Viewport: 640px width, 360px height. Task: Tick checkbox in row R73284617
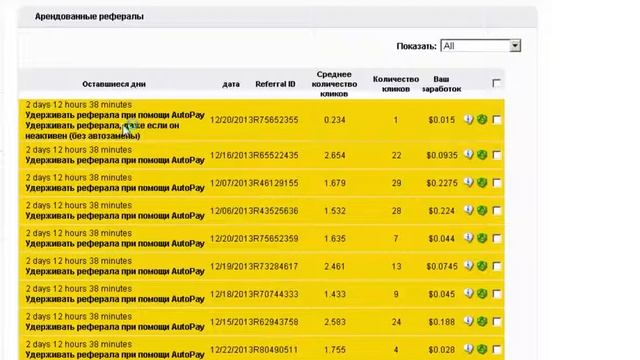[x=497, y=266]
